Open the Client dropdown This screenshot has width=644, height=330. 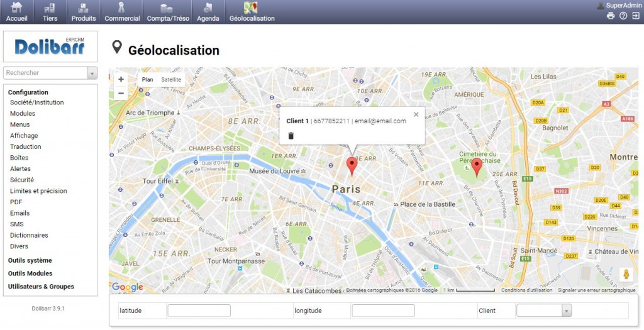(544, 311)
